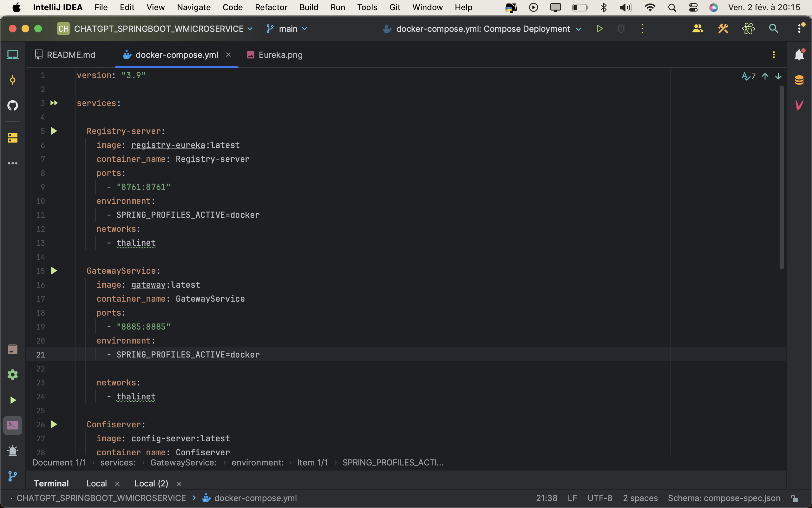
Task: Open the Commit tool window icon
Action: tap(13, 80)
